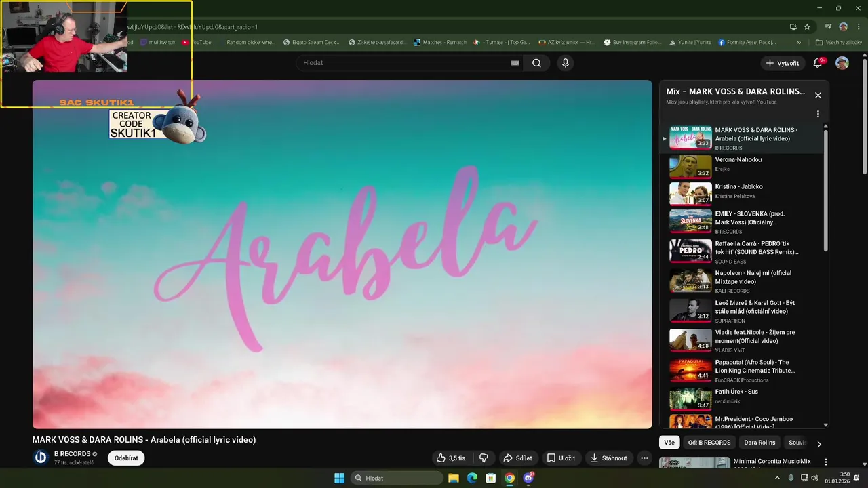Image resolution: width=868 pixels, height=488 pixels.
Task: Save video with the Uložit button
Action: pos(561,458)
